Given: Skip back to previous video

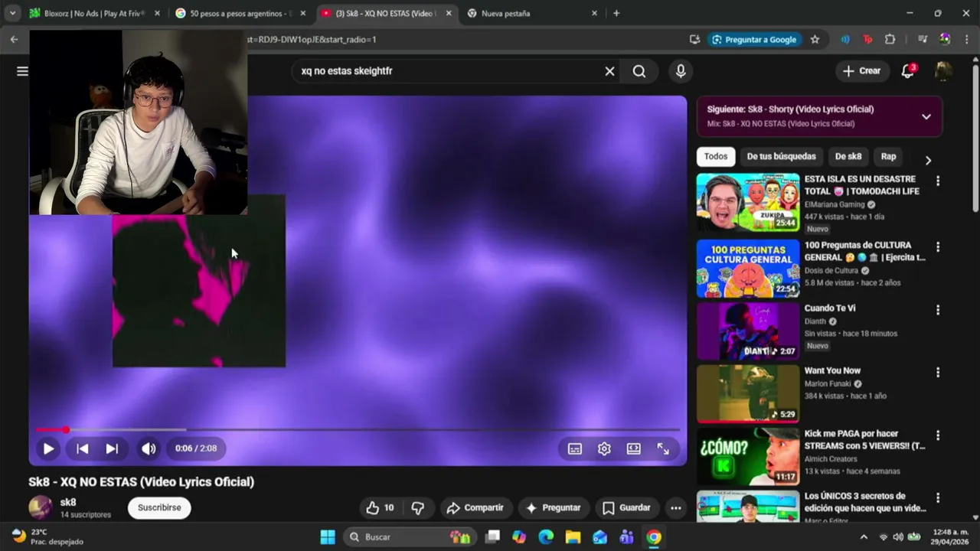Looking at the screenshot, I should point(82,449).
